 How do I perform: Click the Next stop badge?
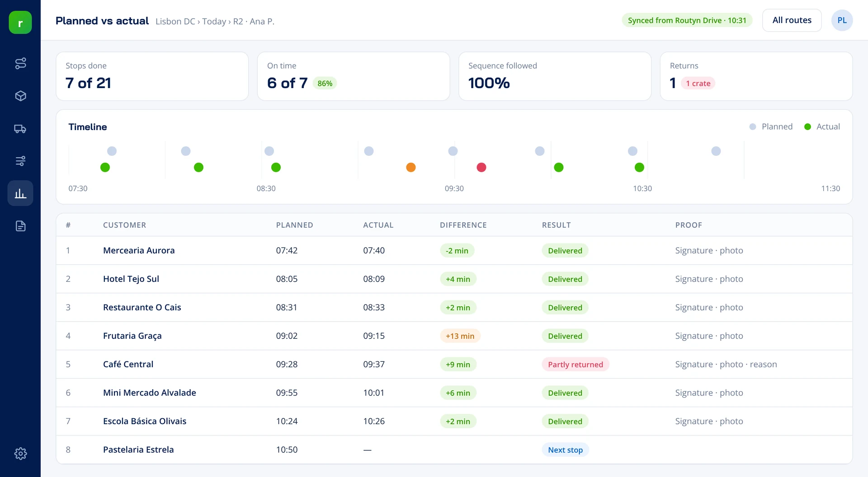565,450
